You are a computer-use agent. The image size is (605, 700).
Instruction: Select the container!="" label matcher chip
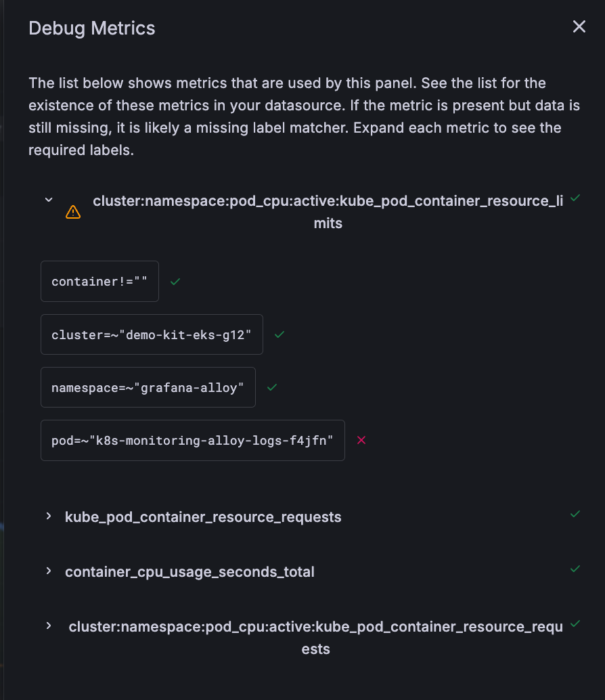tap(99, 281)
